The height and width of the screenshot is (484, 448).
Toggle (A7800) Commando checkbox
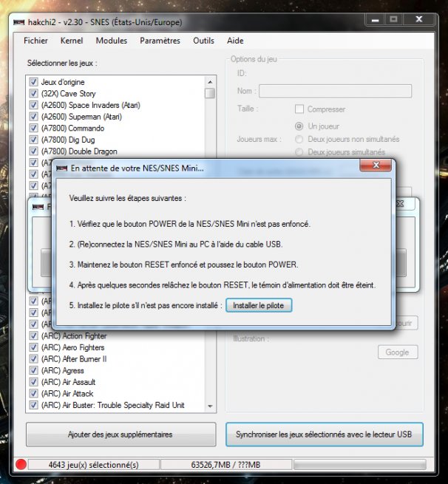point(33,128)
